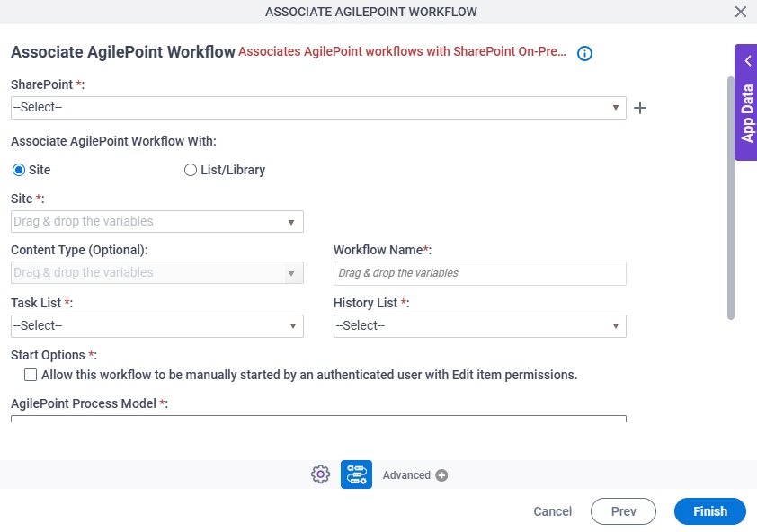Expand the App Data side panel

point(746,102)
